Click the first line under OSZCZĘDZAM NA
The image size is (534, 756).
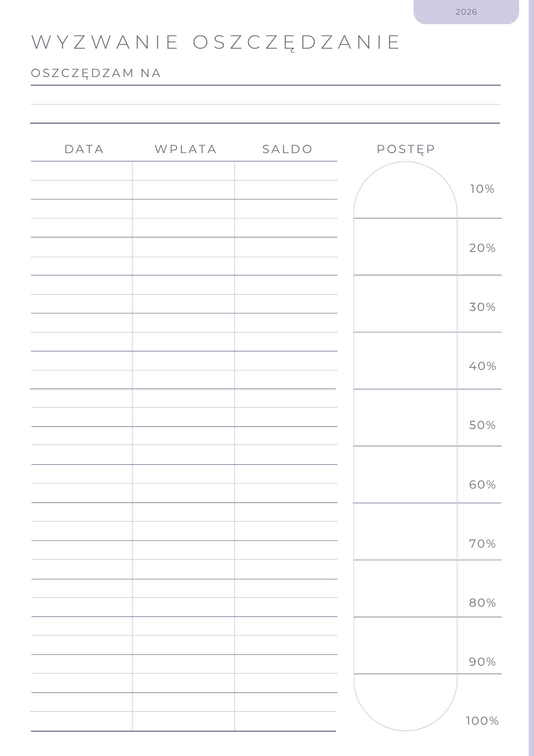coord(265,95)
